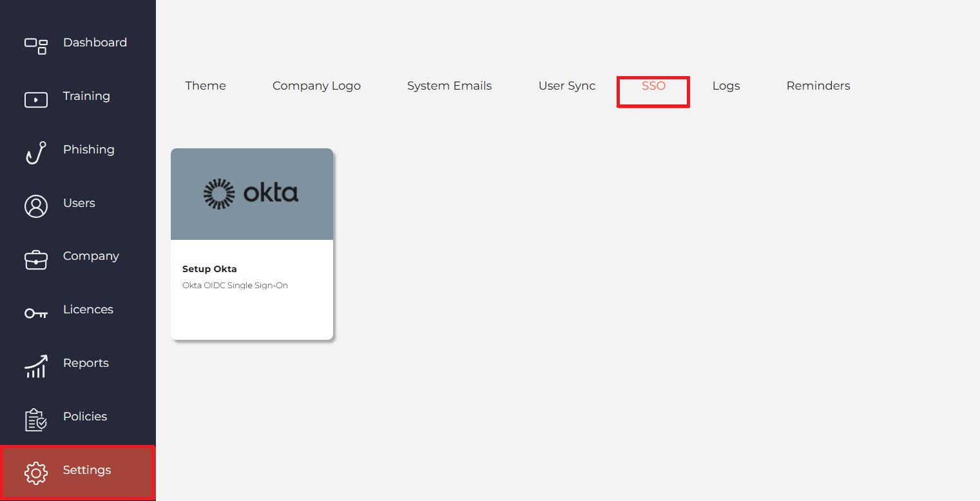Switch to the Theme tab
Screen dimensions: 980x501
(206, 86)
